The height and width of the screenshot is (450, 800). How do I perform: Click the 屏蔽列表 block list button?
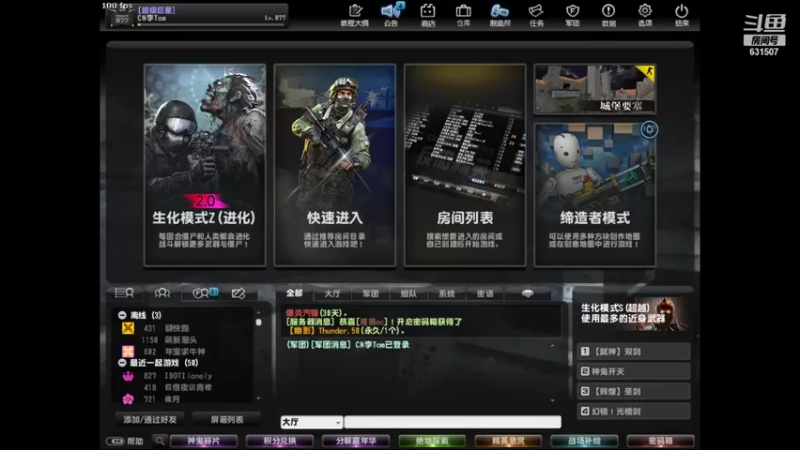pos(227,419)
